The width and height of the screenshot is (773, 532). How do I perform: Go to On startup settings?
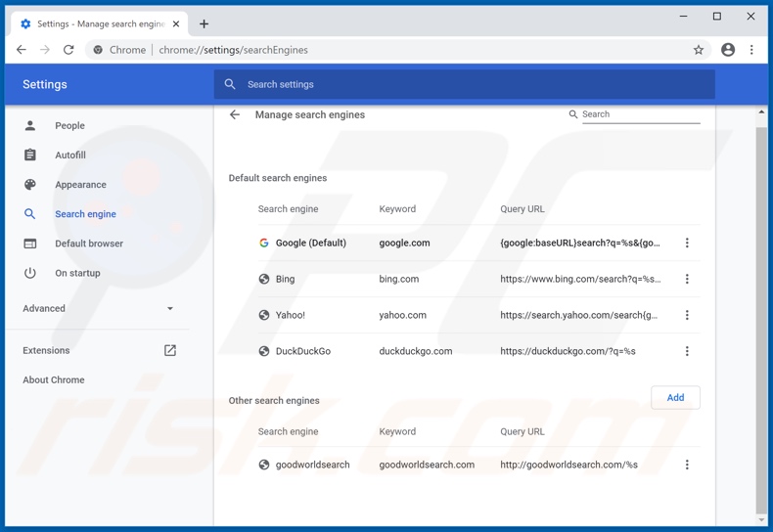(x=77, y=273)
